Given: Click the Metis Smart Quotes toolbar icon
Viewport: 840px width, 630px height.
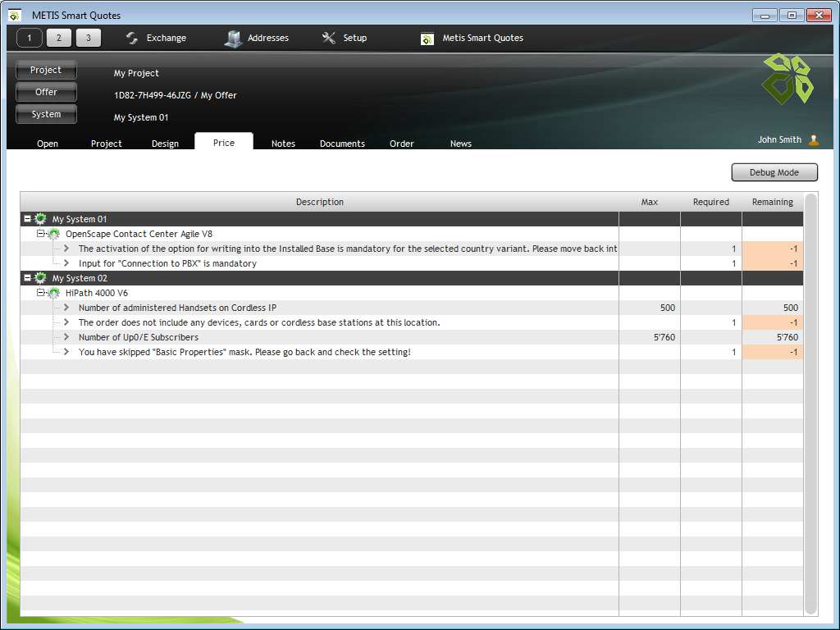Looking at the screenshot, I should coord(427,39).
